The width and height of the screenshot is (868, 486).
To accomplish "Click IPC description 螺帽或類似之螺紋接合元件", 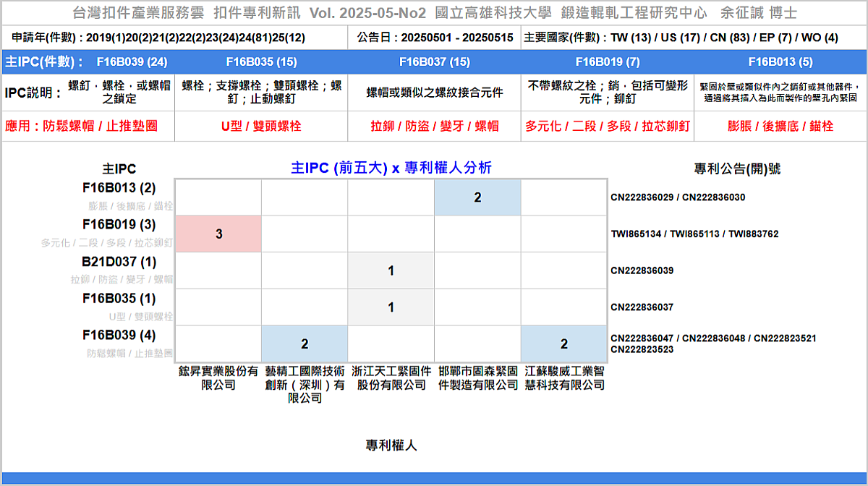I will [434, 93].
